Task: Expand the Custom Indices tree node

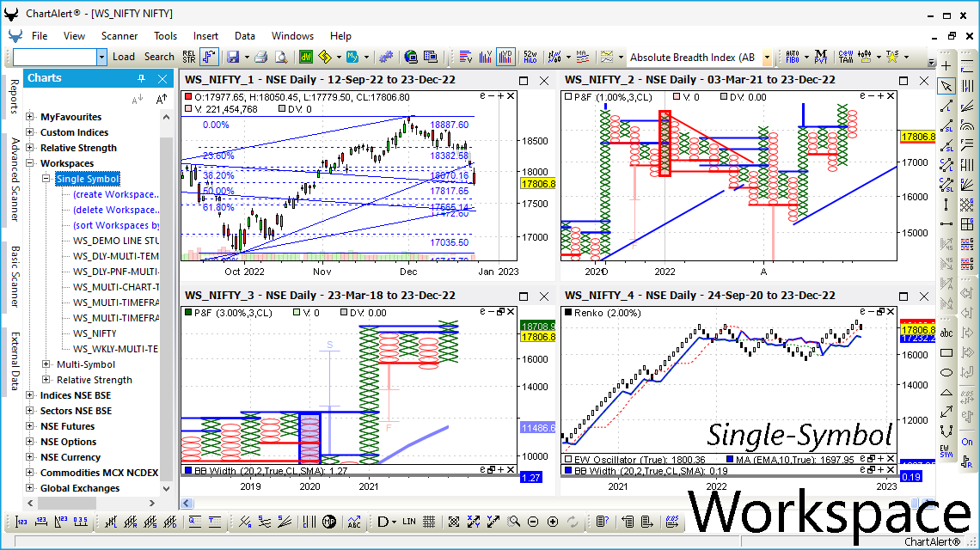Action: [29, 131]
